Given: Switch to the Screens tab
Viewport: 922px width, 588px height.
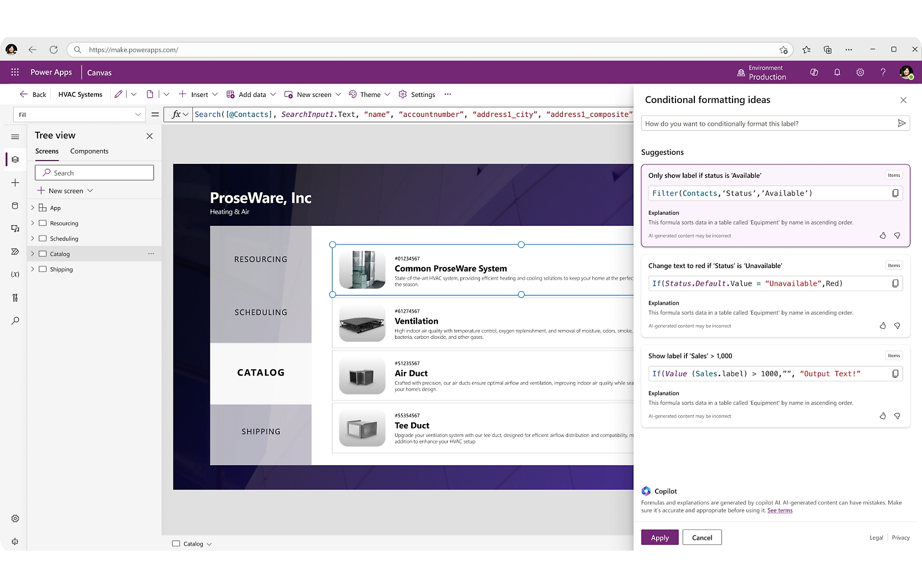Looking at the screenshot, I should click(47, 151).
